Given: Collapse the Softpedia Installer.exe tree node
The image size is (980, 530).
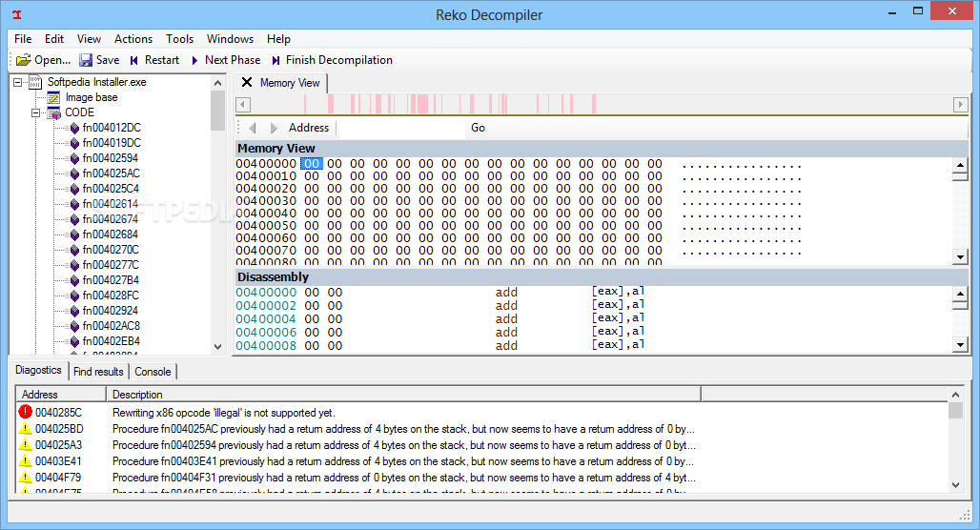Looking at the screenshot, I should pos(18,82).
